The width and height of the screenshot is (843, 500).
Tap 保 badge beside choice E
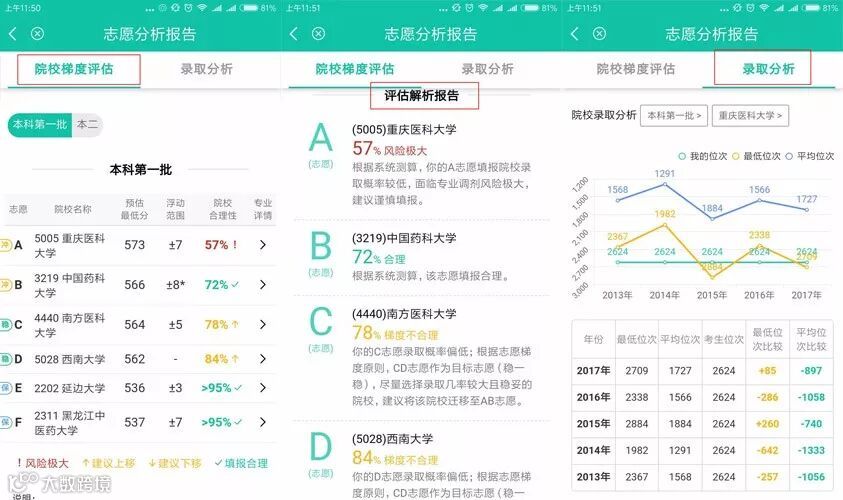point(6,388)
